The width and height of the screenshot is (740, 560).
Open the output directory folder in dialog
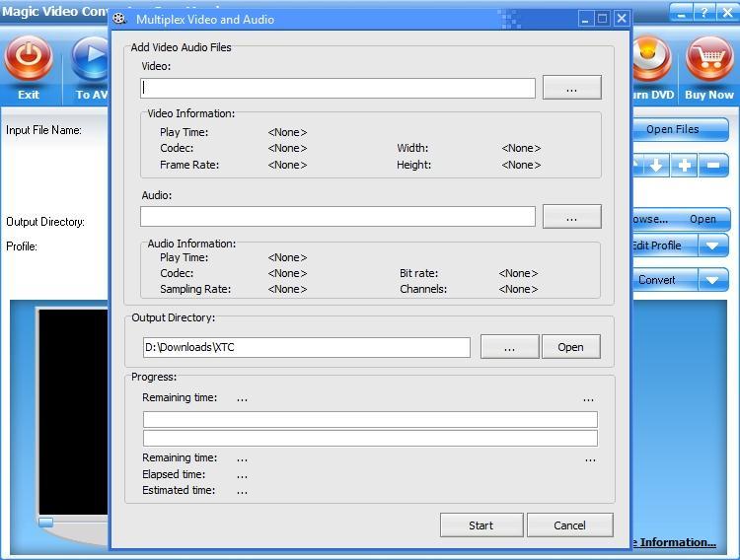pos(570,347)
